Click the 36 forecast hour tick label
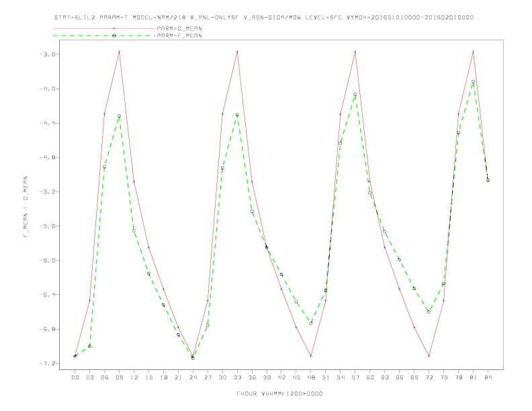The width and height of the screenshot is (532, 411). pyautogui.click(x=252, y=377)
